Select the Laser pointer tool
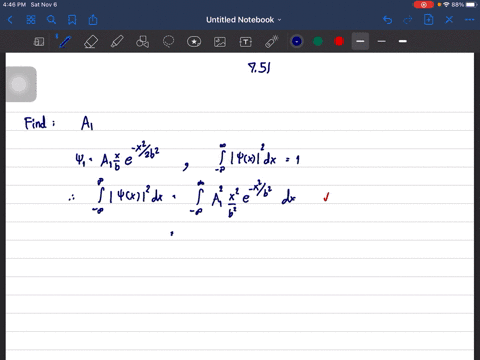This screenshot has height=360, width=480. coord(272,42)
